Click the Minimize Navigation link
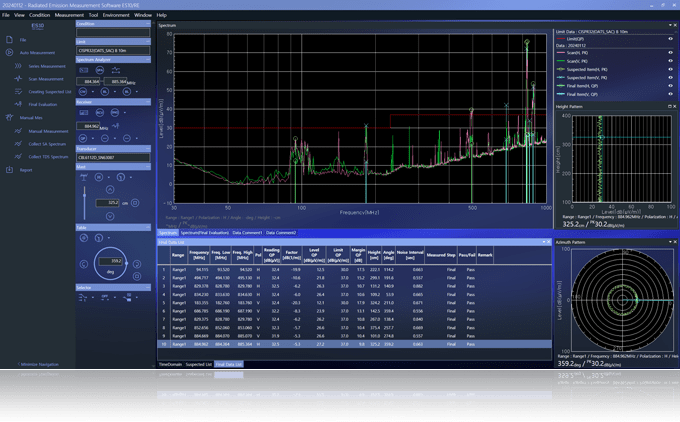The image size is (680, 422). (39, 364)
